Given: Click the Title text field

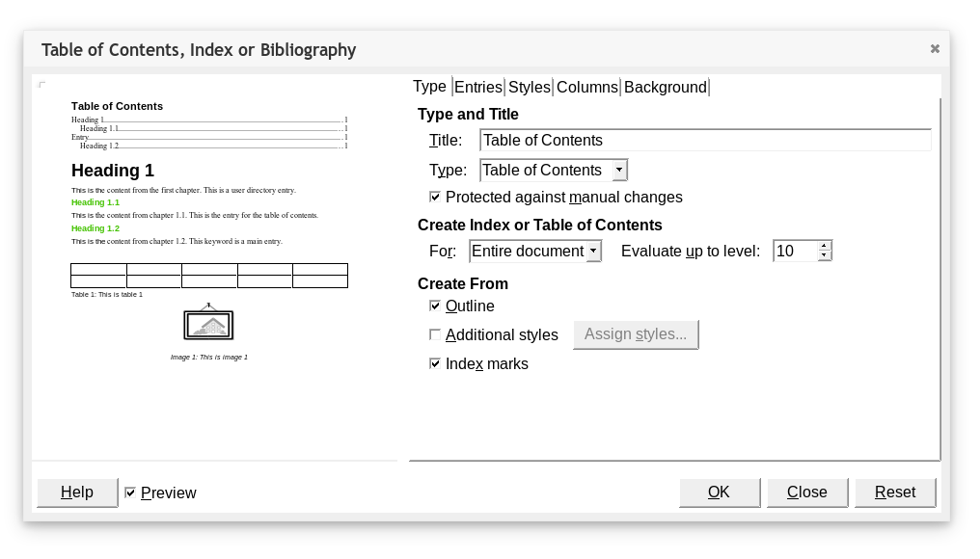Looking at the screenshot, I should 705,140.
